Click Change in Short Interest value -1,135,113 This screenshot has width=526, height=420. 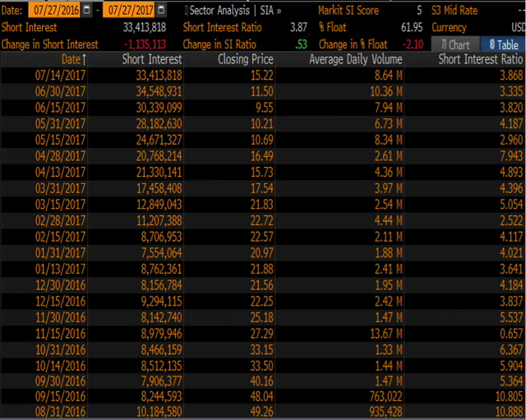(x=145, y=44)
